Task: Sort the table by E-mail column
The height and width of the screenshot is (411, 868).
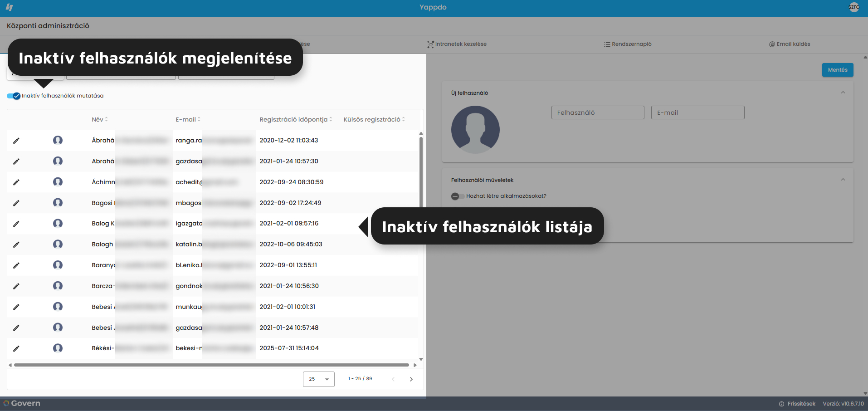Action: pyautogui.click(x=188, y=119)
